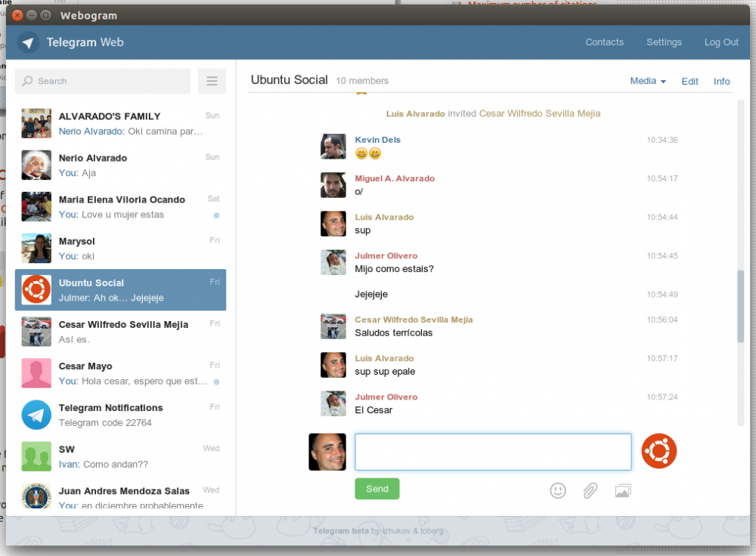Click the Search chats field
Image resolution: width=756 pixels, height=556 pixels.
pos(103,81)
